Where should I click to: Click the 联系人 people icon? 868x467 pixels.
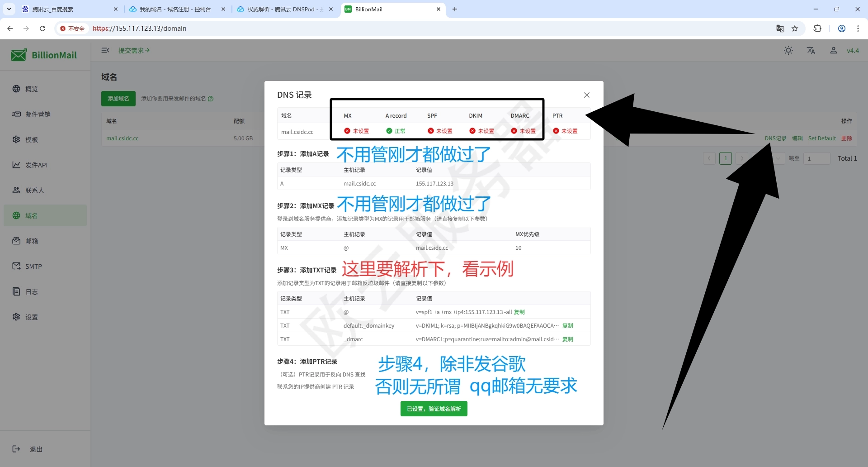pos(16,190)
